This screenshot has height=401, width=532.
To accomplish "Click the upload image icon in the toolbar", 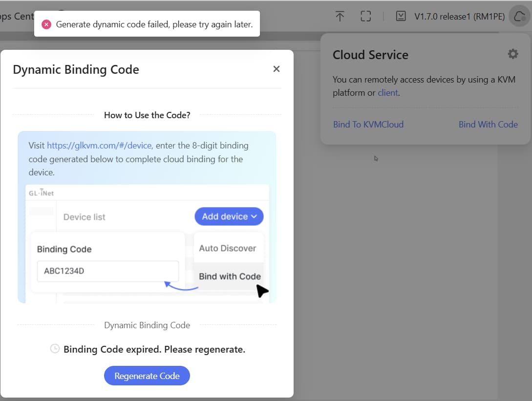I will tap(340, 16).
